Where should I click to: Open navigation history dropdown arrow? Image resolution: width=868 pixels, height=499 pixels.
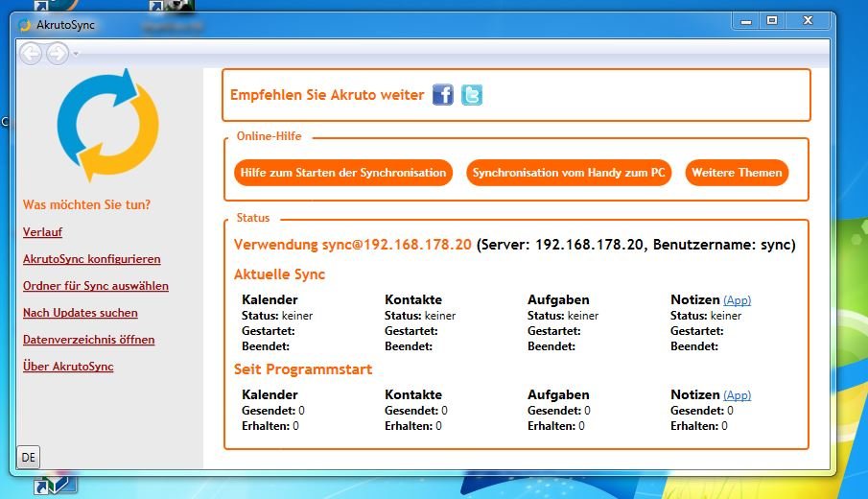[x=76, y=54]
